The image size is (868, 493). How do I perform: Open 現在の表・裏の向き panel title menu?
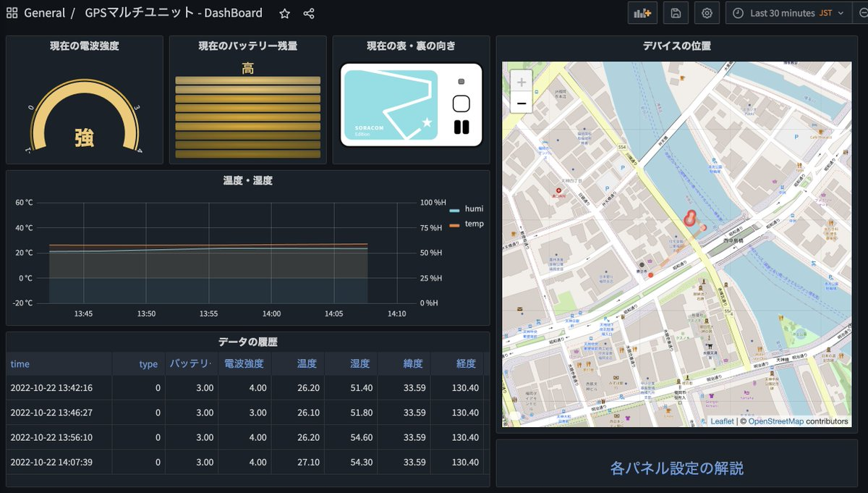click(412, 46)
